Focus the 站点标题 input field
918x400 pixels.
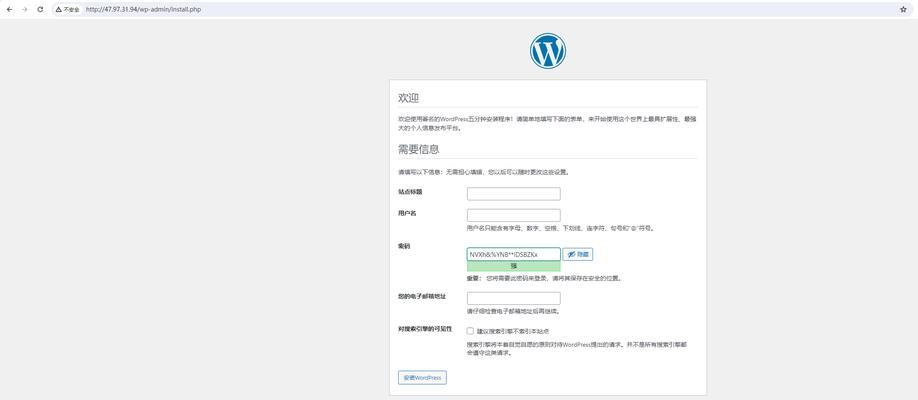pos(513,194)
